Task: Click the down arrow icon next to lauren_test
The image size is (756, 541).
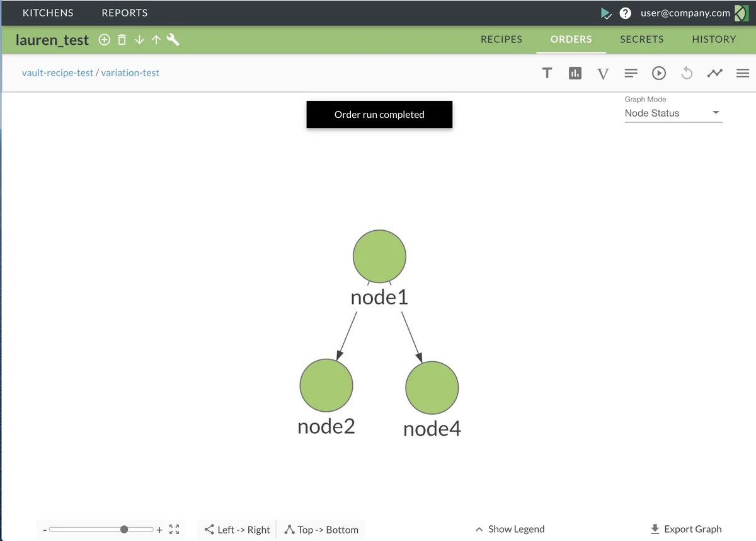Action: 139,40
